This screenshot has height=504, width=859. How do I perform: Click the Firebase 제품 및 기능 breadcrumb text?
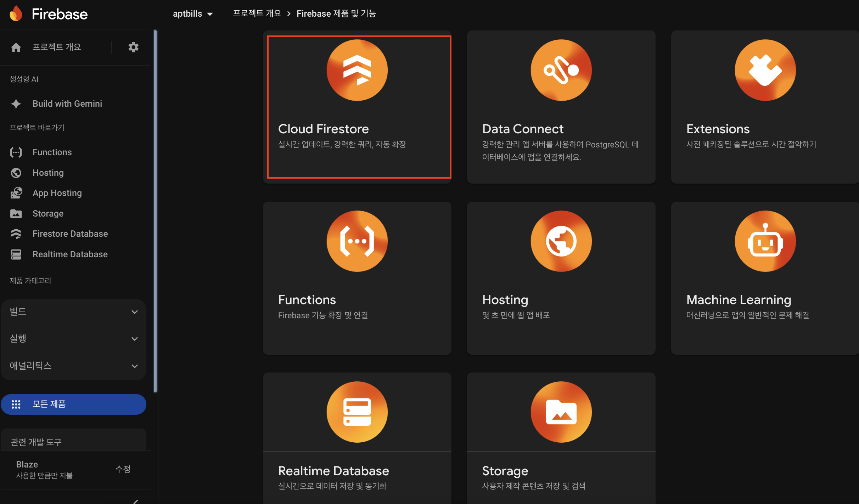336,13
